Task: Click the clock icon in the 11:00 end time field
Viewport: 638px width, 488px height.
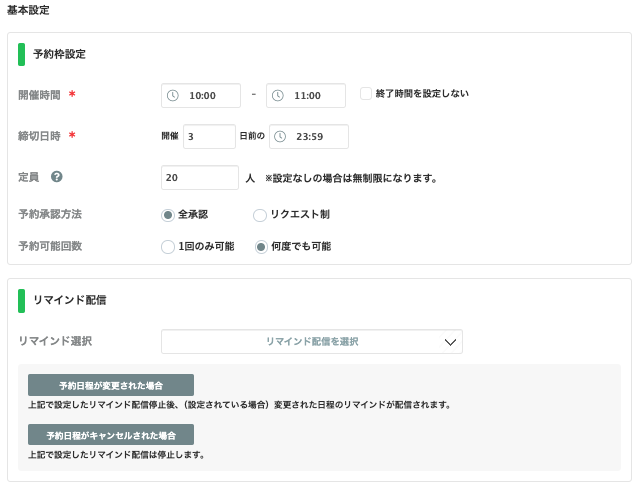Action: (277, 95)
